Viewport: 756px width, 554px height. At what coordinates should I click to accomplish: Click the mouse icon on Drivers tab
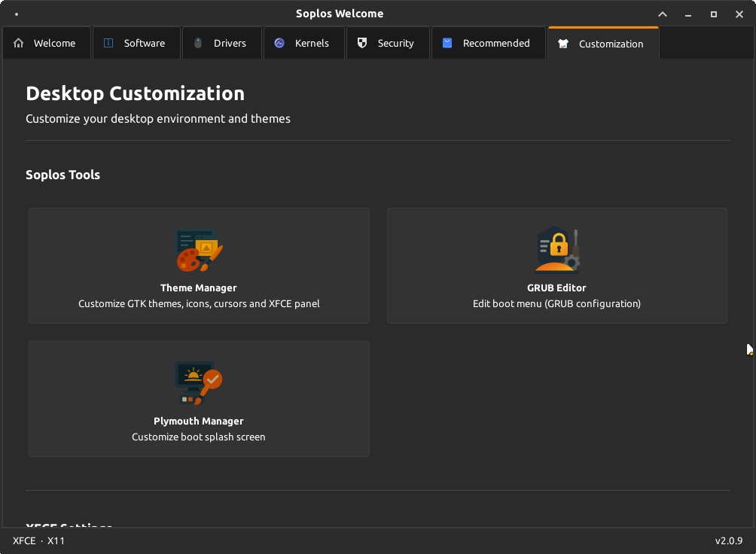[x=198, y=43]
